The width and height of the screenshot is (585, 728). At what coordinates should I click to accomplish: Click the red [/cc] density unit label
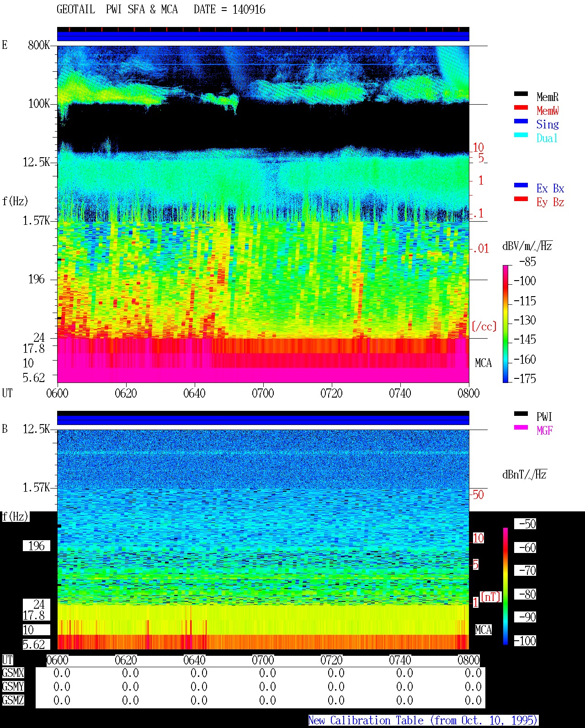(484, 326)
